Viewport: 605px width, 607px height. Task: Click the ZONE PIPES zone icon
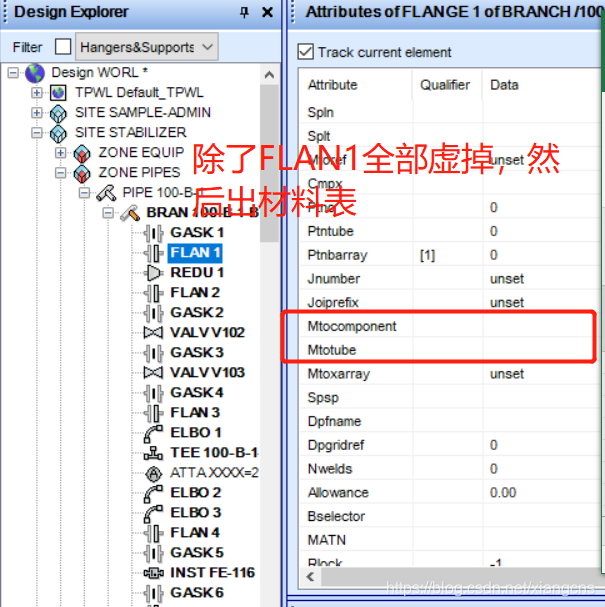pos(82,172)
